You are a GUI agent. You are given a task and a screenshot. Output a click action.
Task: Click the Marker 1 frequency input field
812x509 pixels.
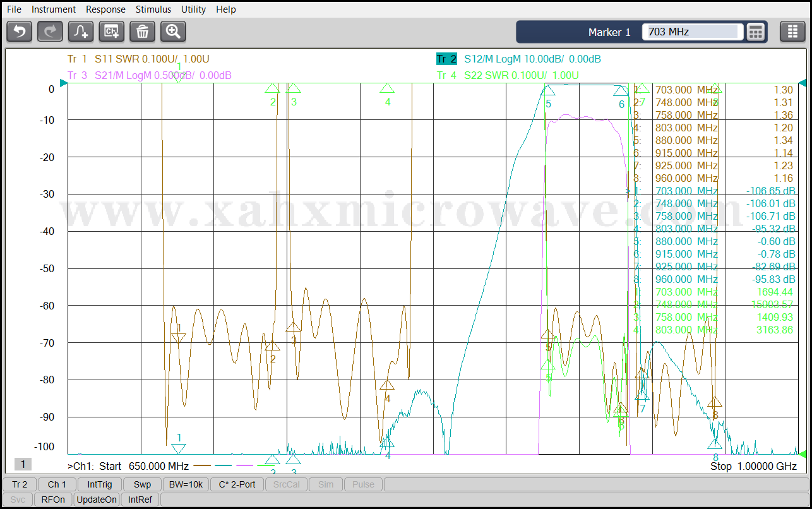pos(693,32)
